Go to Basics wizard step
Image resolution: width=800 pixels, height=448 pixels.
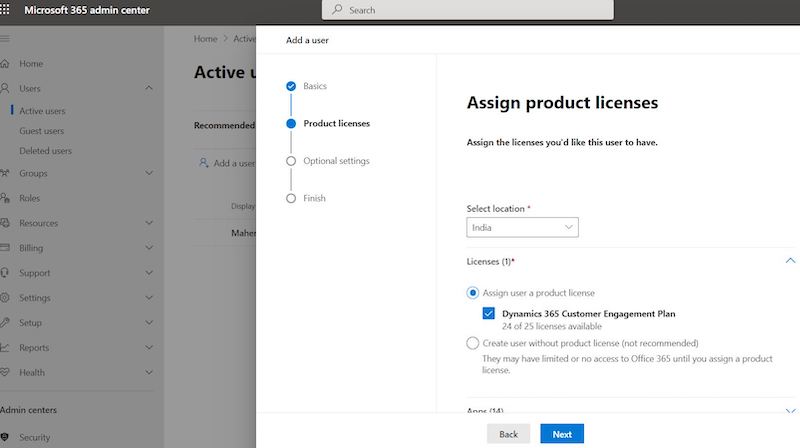point(315,86)
